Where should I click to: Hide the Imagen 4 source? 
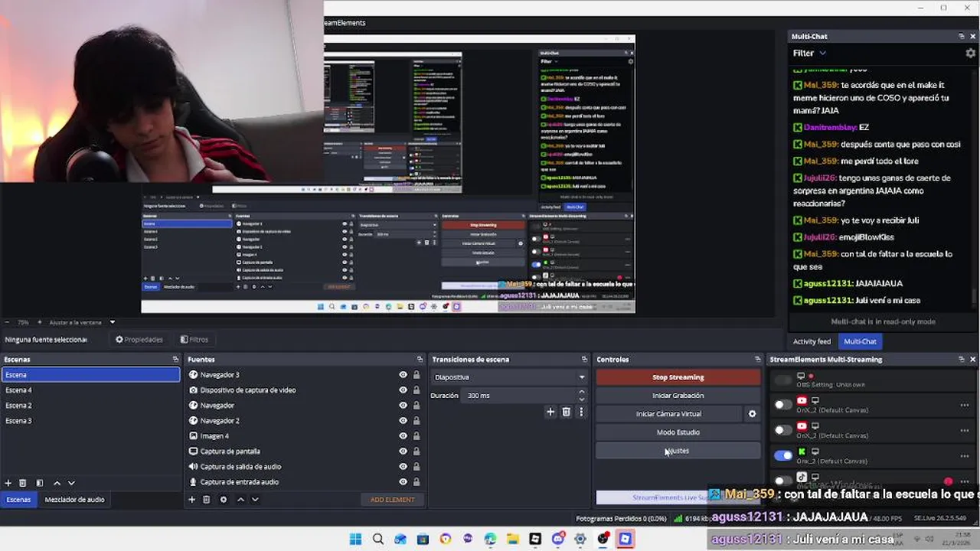[403, 436]
